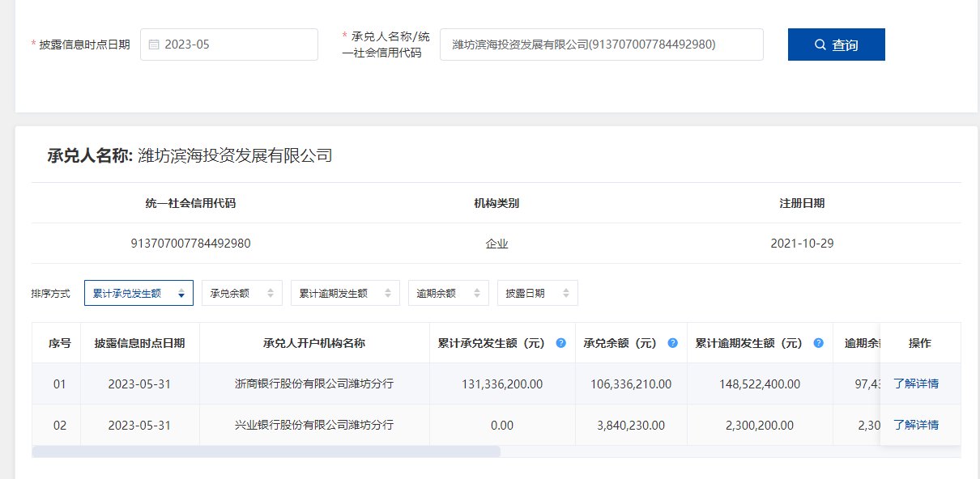Click the calendar icon in date field
The height and width of the screenshot is (479, 980).
point(154,45)
